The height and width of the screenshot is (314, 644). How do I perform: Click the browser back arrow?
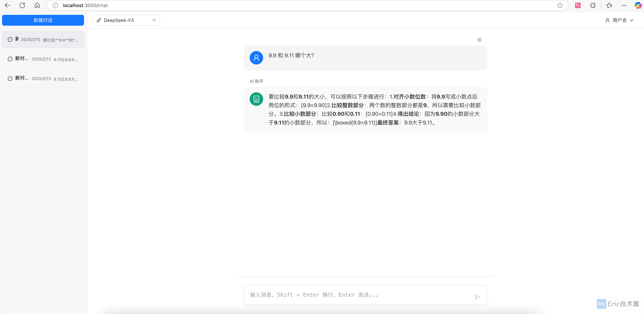7,5
